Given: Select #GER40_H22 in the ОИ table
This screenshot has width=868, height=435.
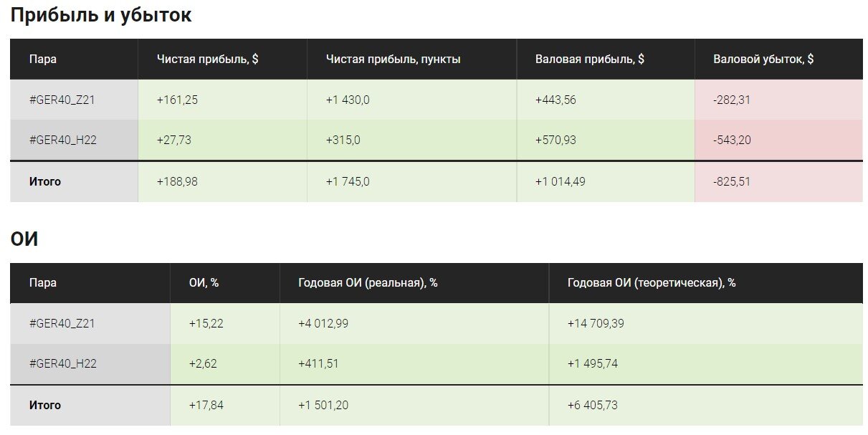Looking at the screenshot, I should 62,364.
